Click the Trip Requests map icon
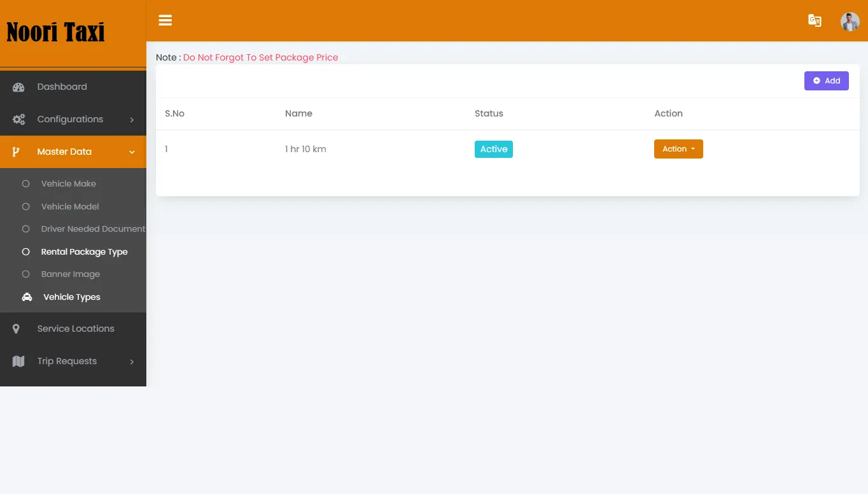The width and height of the screenshot is (868, 494). (x=18, y=361)
